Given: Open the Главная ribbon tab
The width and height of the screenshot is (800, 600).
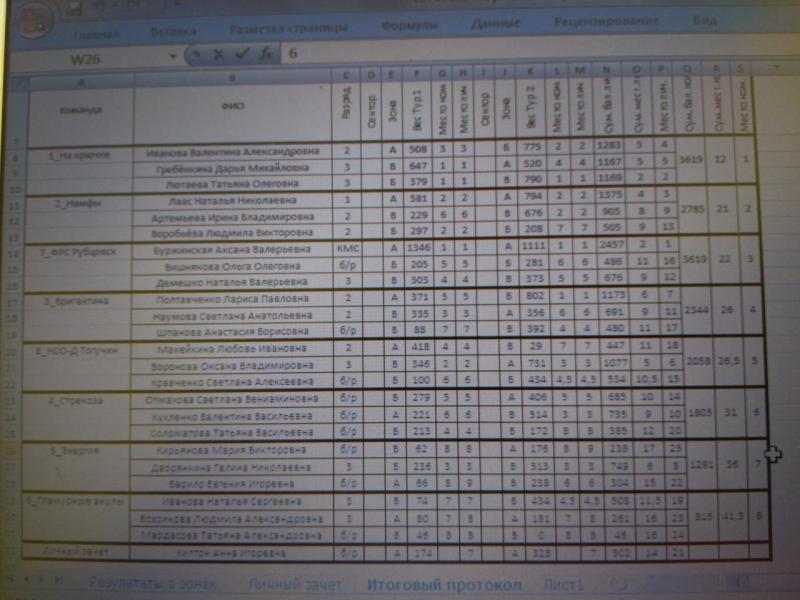Looking at the screenshot, I should pos(95,32).
